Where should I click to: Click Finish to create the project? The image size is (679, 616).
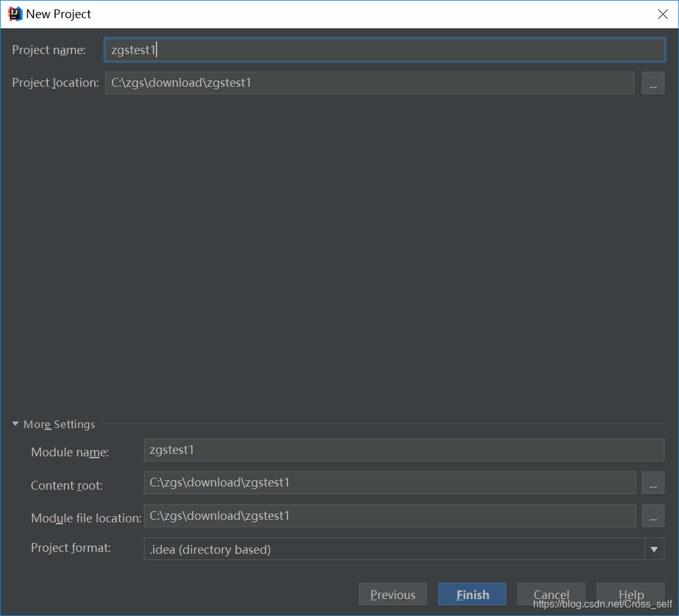(x=472, y=595)
